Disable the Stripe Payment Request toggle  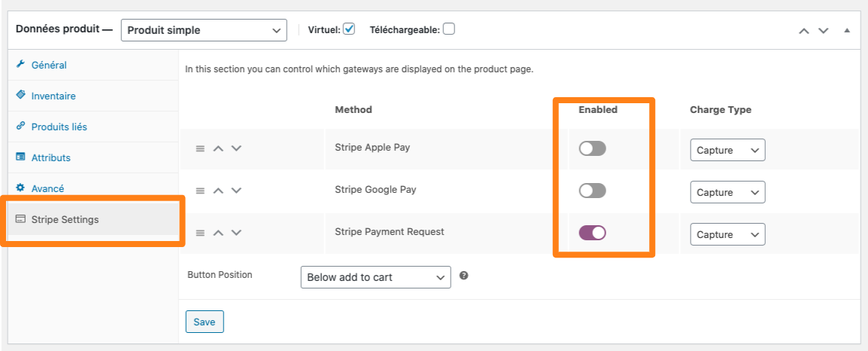(x=592, y=233)
